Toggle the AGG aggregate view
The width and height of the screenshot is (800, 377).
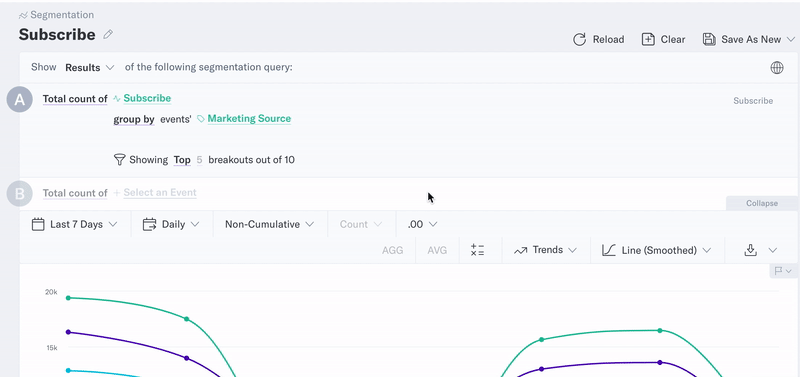point(392,250)
